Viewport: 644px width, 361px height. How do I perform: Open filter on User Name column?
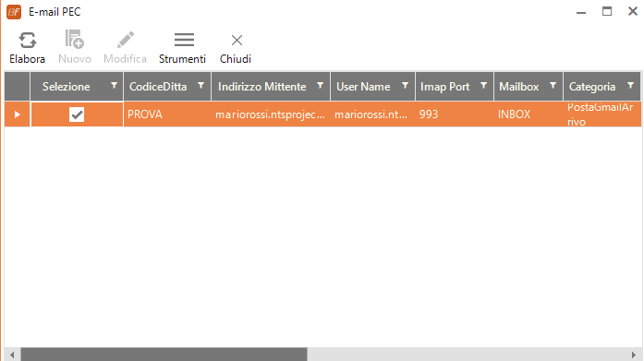405,86
